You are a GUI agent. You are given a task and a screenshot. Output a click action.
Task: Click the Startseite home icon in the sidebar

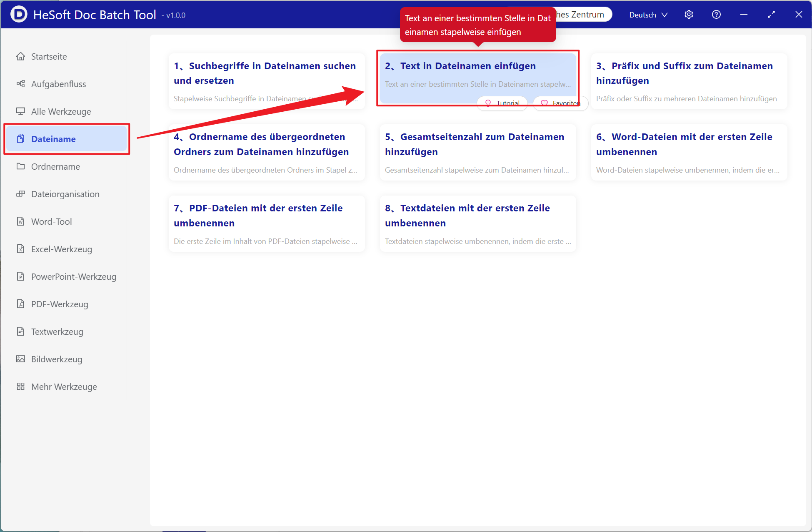click(20, 56)
